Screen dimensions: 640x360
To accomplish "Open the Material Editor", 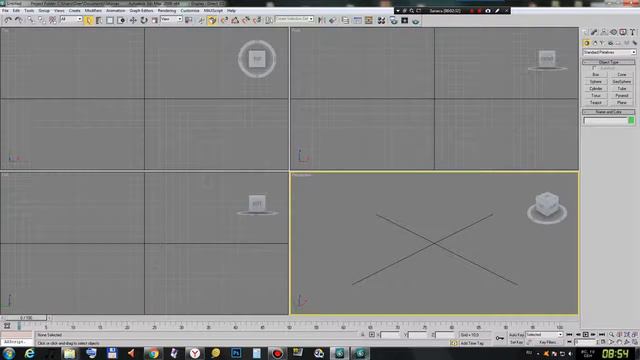I will 382,20.
